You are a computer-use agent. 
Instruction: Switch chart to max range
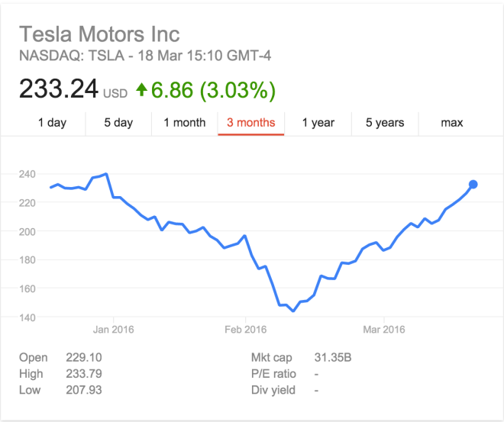coord(451,122)
